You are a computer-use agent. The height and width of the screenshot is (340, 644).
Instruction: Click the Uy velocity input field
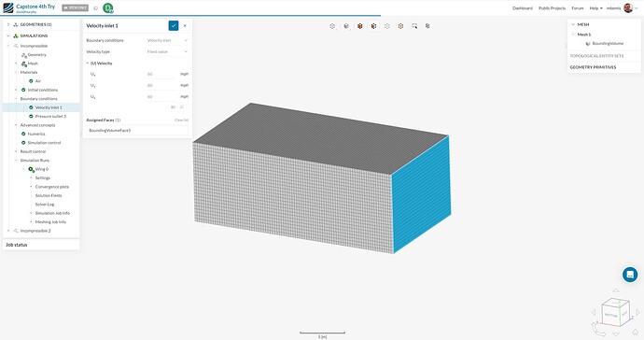(x=161, y=86)
